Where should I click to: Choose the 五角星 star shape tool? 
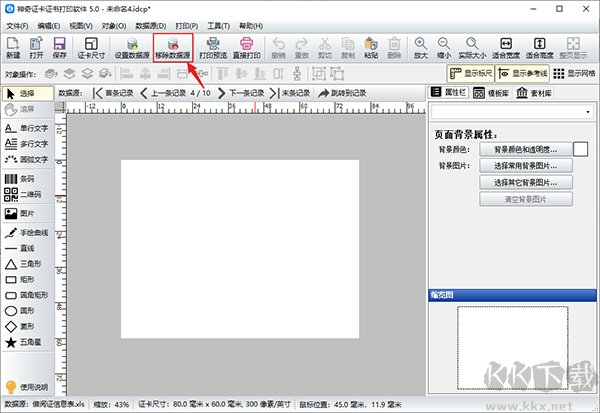[x=23, y=342]
